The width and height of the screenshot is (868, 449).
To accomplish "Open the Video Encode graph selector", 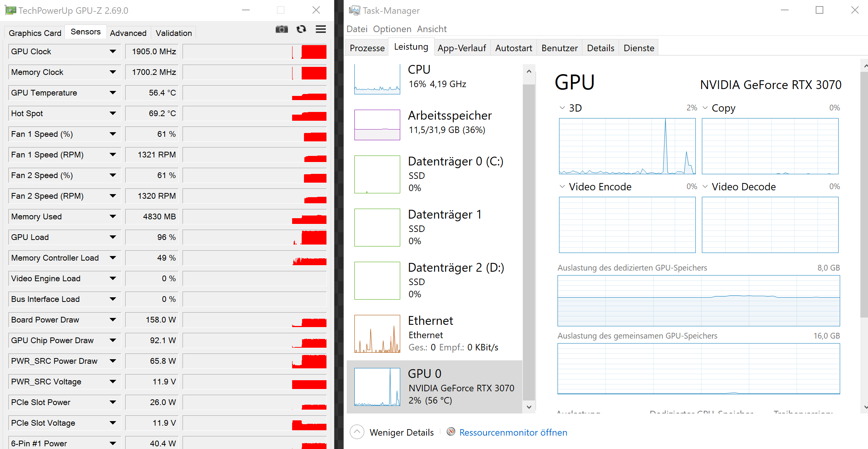I will tap(562, 186).
